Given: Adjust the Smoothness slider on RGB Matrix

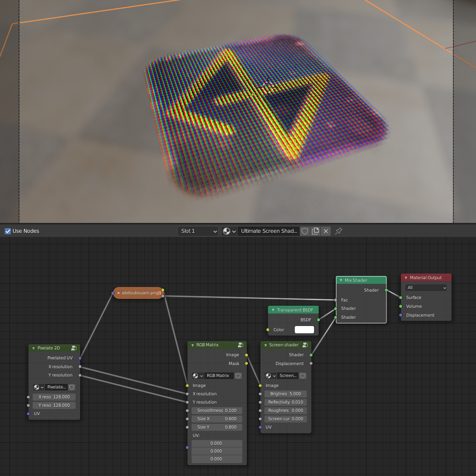Looking at the screenshot, I should [216, 410].
